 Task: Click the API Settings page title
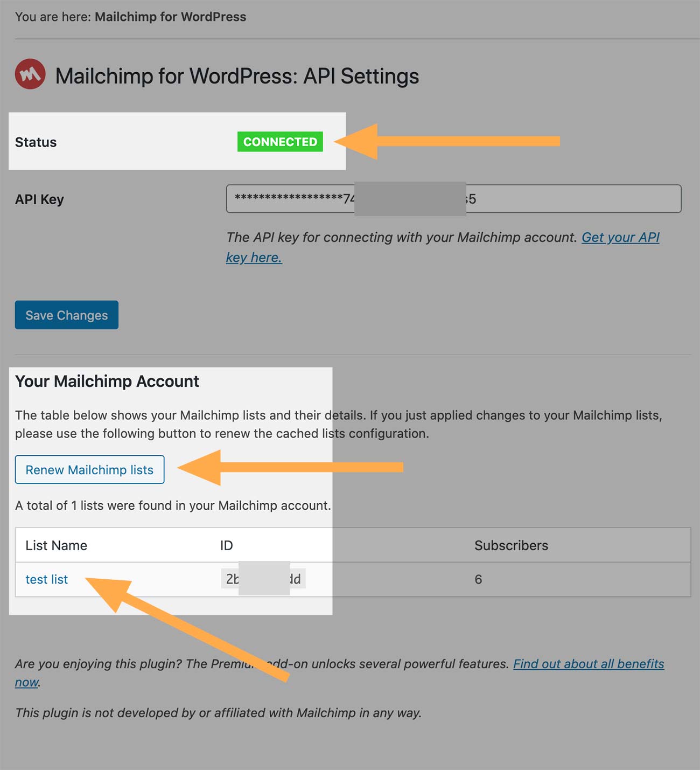click(x=239, y=76)
